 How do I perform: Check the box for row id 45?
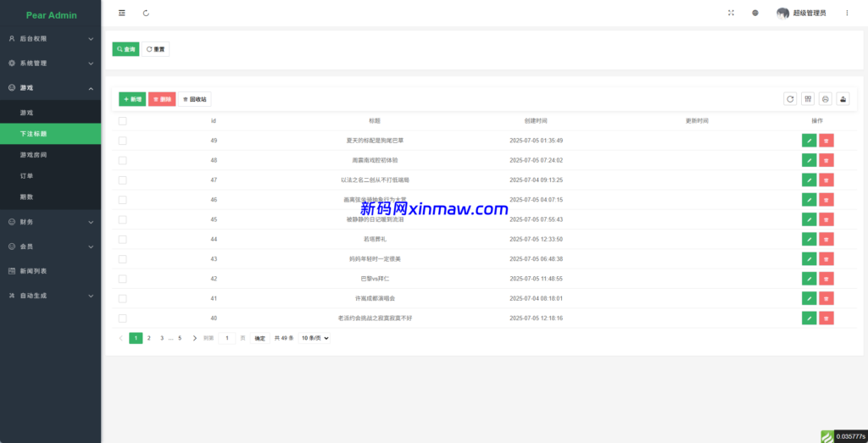[122, 219]
